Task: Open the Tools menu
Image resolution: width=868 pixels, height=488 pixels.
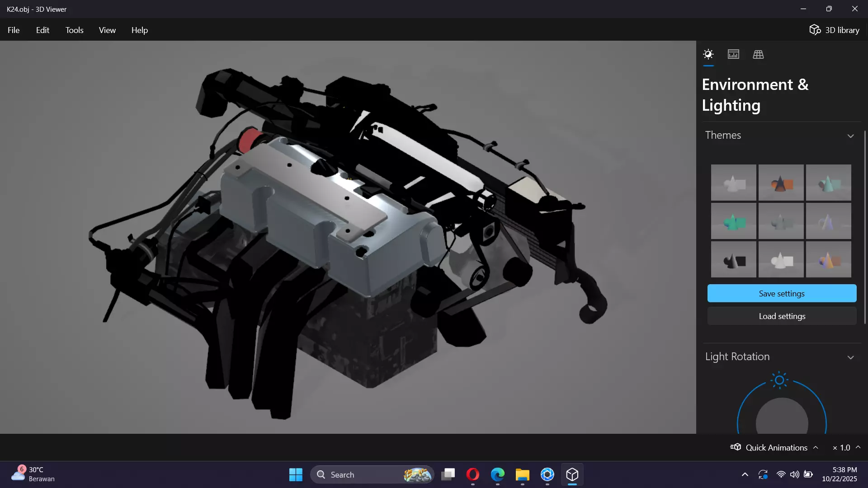Action: [74, 30]
